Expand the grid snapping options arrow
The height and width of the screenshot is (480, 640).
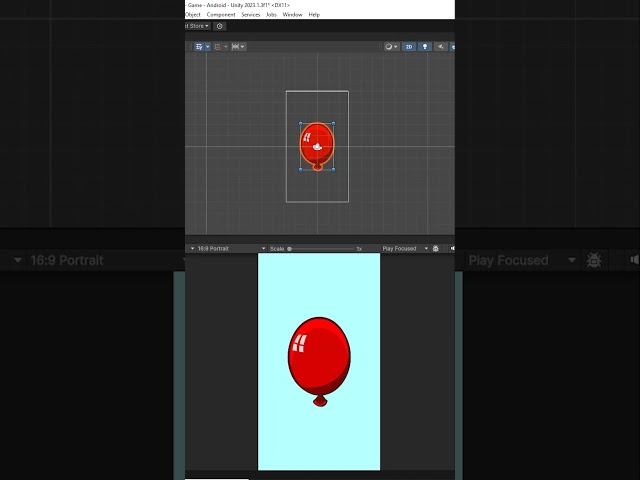[208, 47]
